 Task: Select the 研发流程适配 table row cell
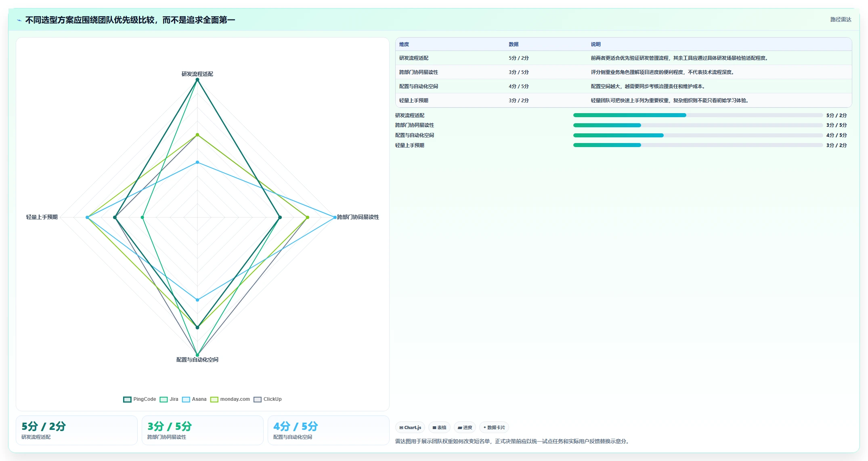[414, 58]
